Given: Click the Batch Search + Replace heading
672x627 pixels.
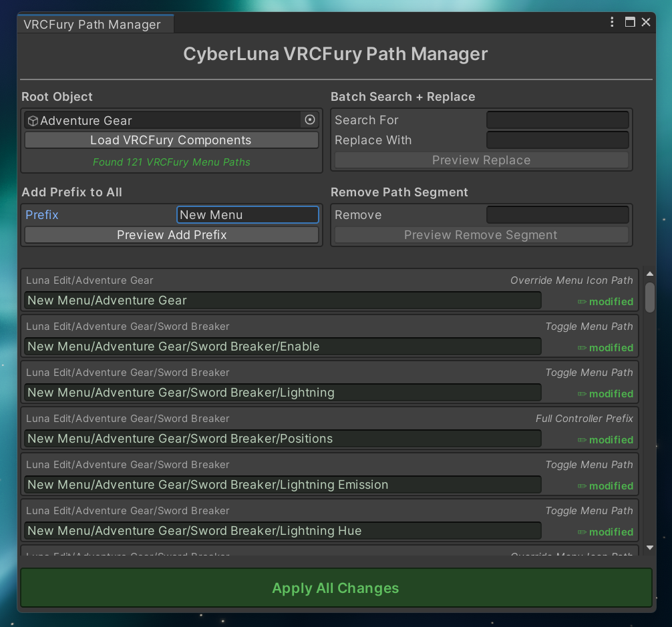Looking at the screenshot, I should pyautogui.click(x=403, y=96).
